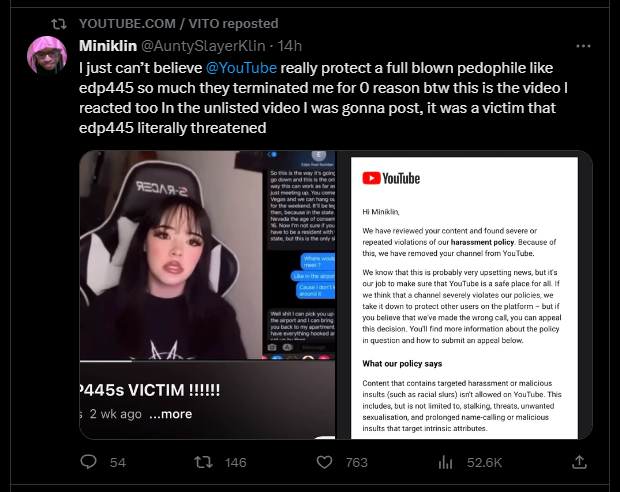Open the YOUTUBE.COM / VITO reposted label

[x=179, y=23]
